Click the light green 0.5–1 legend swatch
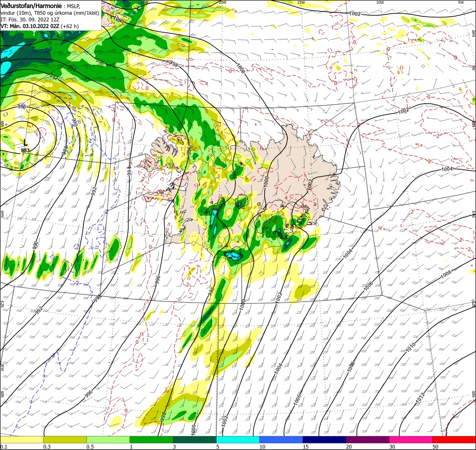The width and height of the screenshot is (476, 450). point(108,440)
